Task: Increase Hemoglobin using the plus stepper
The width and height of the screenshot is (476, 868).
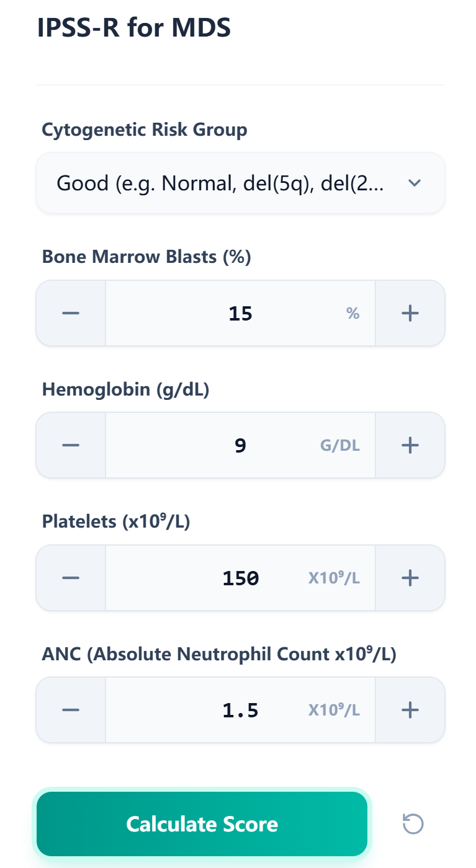Action: pyautogui.click(x=410, y=445)
